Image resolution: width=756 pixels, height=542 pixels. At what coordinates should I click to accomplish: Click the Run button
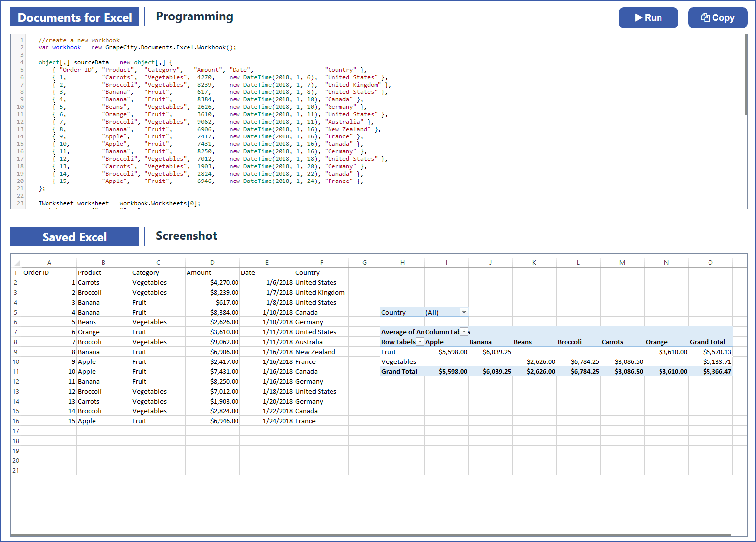[648, 18]
